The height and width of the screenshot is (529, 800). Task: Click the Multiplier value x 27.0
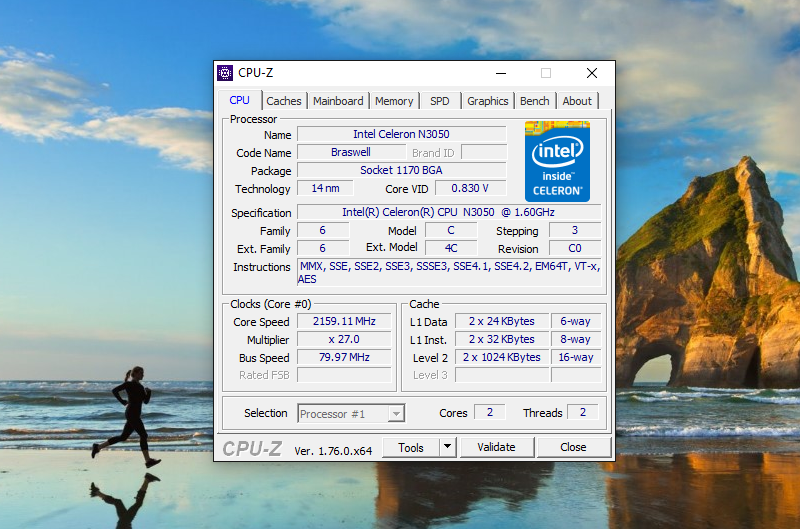[344, 339]
